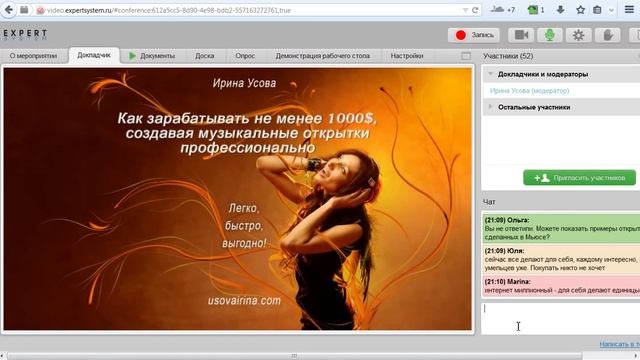This screenshot has width=640, height=360.
Task: Open the Опрос tab
Action: tap(245, 56)
